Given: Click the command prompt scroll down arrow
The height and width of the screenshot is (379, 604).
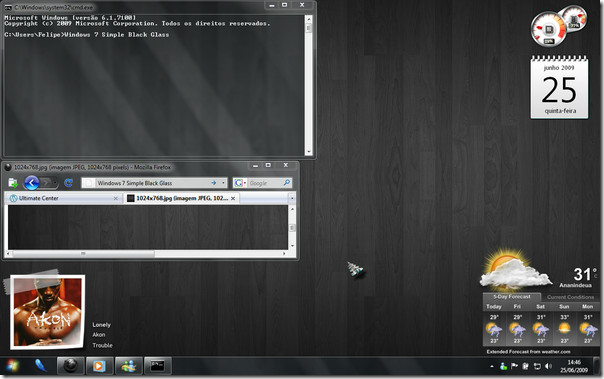Looking at the screenshot, I should coord(308,152).
